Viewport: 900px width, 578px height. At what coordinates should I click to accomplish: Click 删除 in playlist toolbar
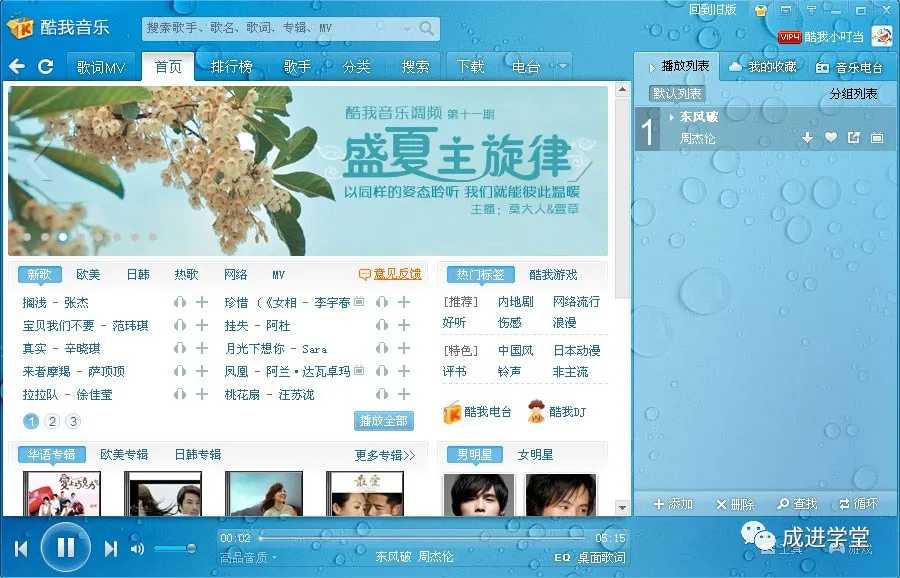735,504
